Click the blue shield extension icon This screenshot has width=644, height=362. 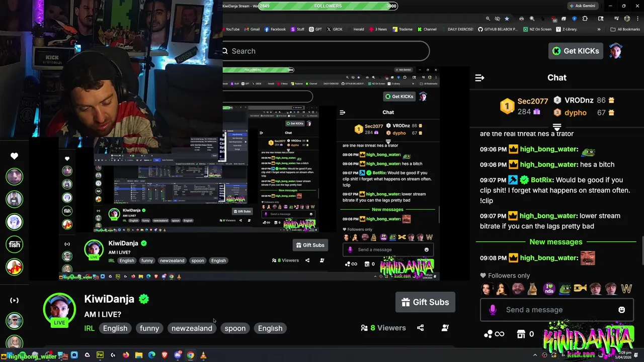coord(574,19)
